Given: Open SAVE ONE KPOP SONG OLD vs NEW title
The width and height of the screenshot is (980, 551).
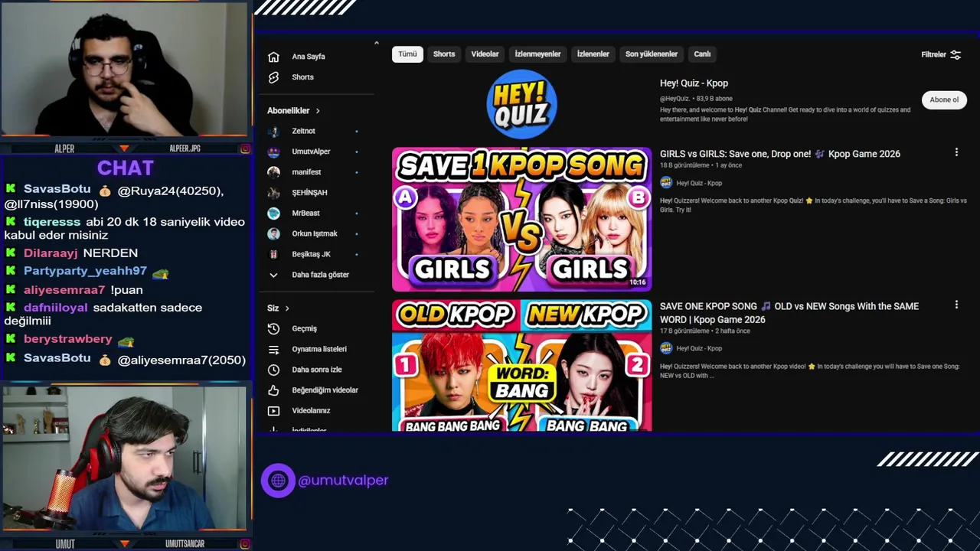Looking at the screenshot, I should 789,313.
